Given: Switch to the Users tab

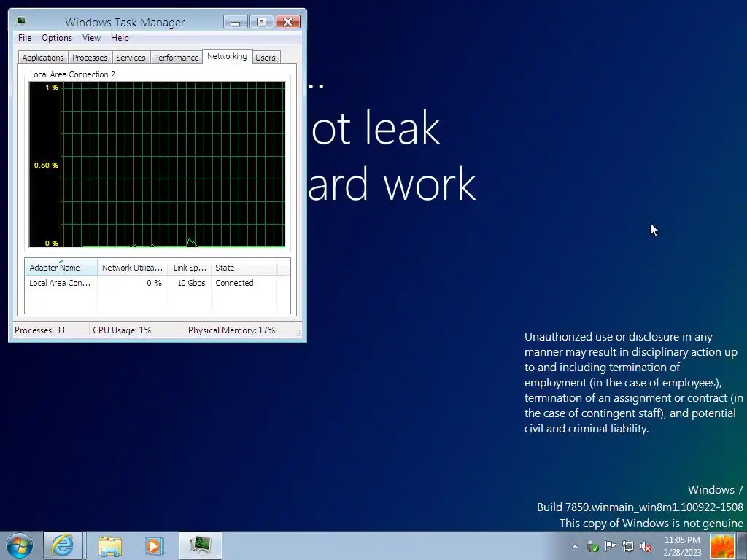Looking at the screenshot, I should pos(266,58).
